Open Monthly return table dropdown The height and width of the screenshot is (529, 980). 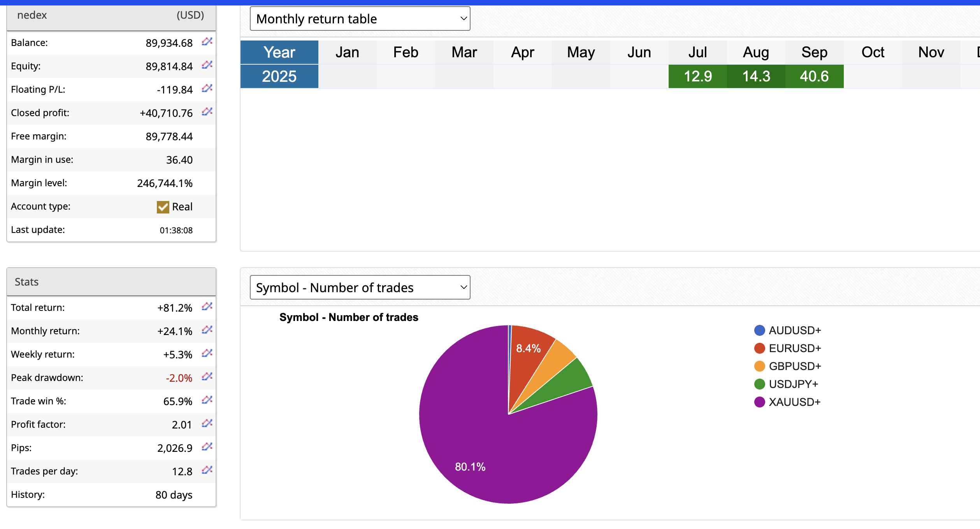coord(360,19)
